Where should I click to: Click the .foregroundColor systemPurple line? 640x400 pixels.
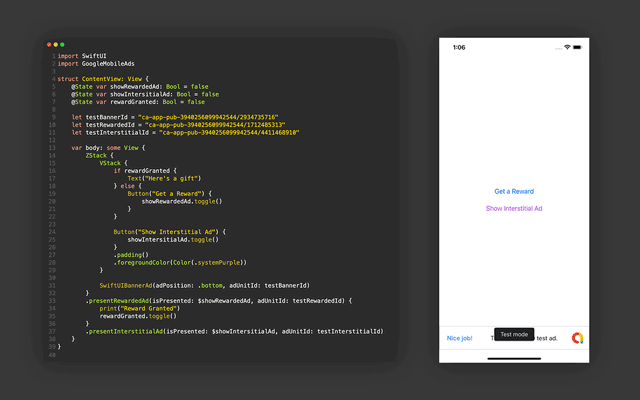click(x=180, y=262)
